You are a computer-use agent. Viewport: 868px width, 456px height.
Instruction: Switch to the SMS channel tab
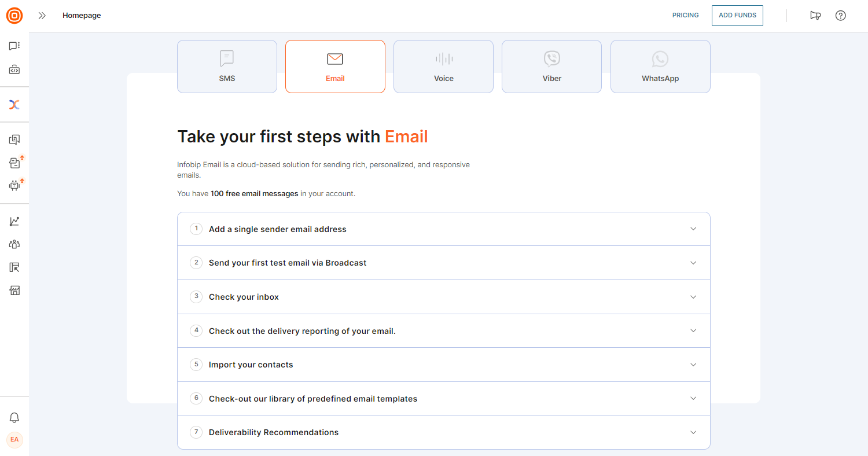click(227, 67)
